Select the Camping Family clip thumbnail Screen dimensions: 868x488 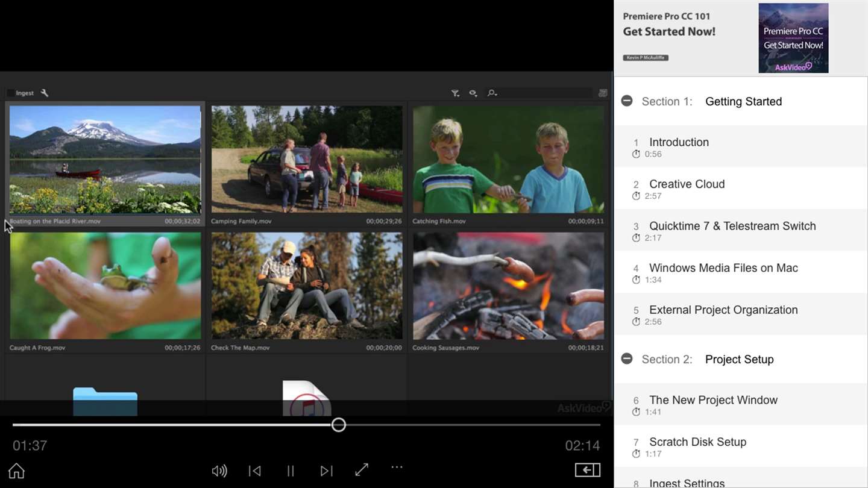307,160
